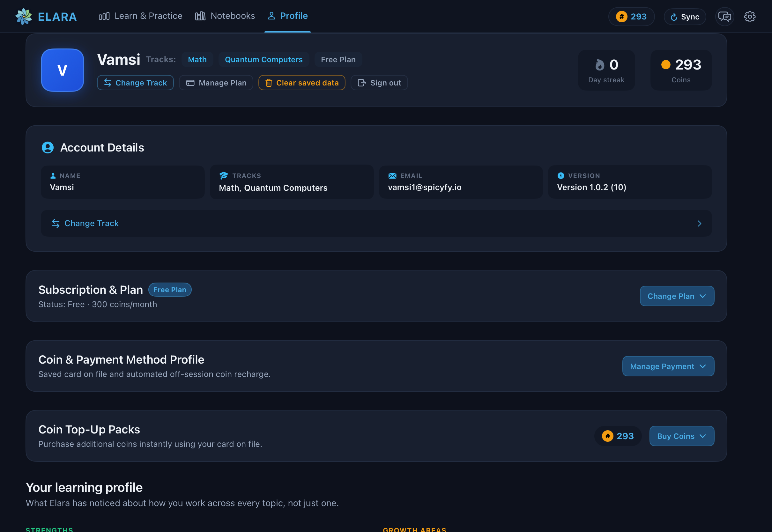Image resolution: width=772 pixels, height=532 pixels.
Task: Click the swap arrows icon in Change Track row
Action: pos(56,223)
